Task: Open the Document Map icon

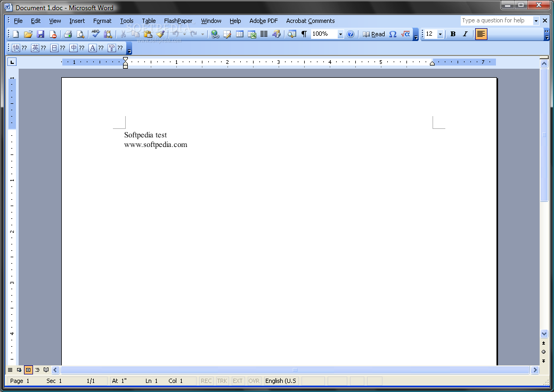Action: [x=291, y=34]
